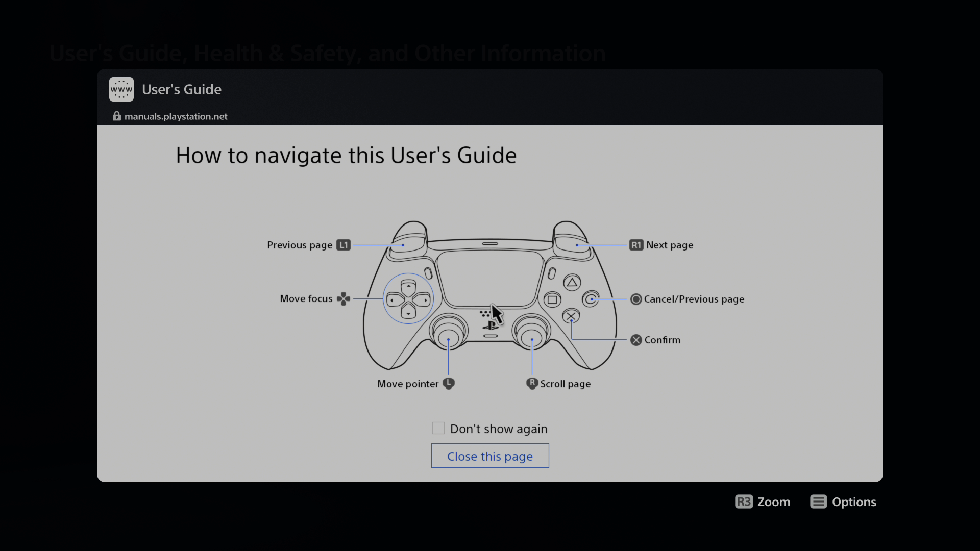Click the Close this page button
The height and width of the screenshot is (551, 980).
490,456
